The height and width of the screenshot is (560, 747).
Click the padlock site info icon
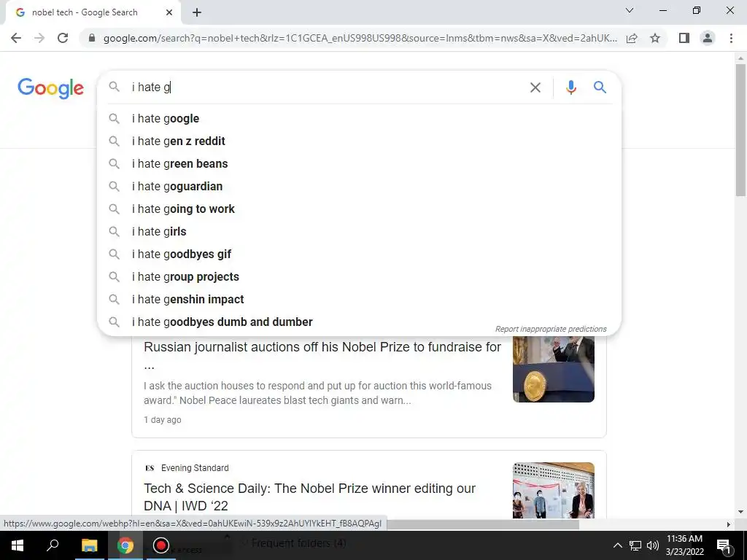92,38
